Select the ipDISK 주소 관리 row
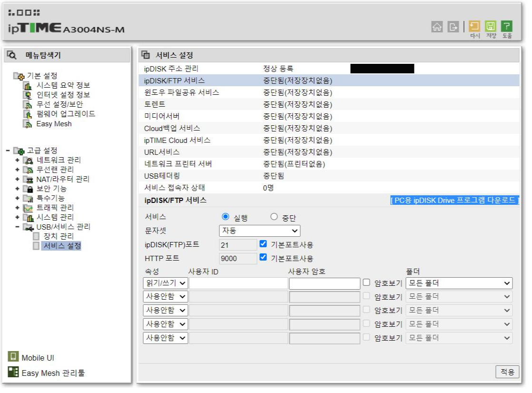 (x=329, y=69)
